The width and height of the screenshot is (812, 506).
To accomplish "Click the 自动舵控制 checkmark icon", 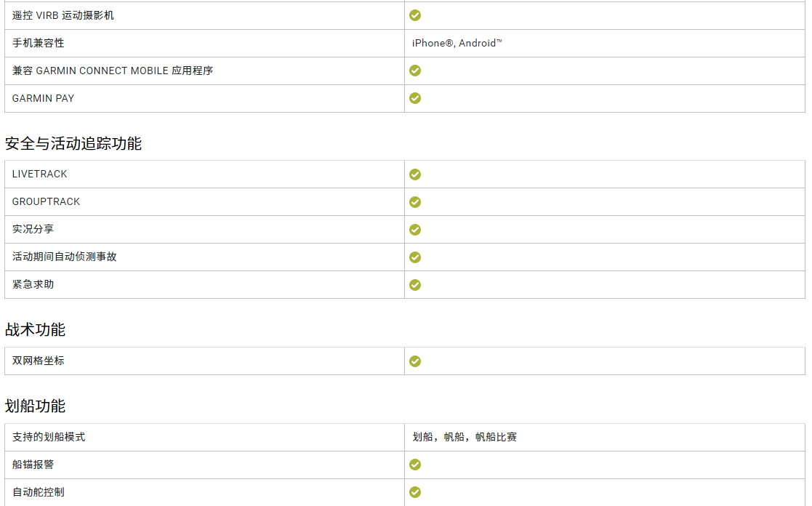I will (x=415, y=492).
